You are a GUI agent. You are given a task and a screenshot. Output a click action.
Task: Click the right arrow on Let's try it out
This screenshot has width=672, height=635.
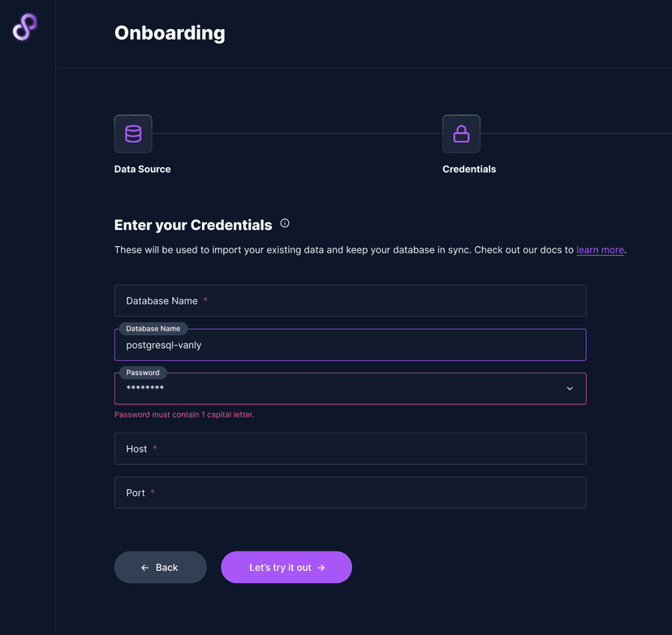(x=321, y=568)
